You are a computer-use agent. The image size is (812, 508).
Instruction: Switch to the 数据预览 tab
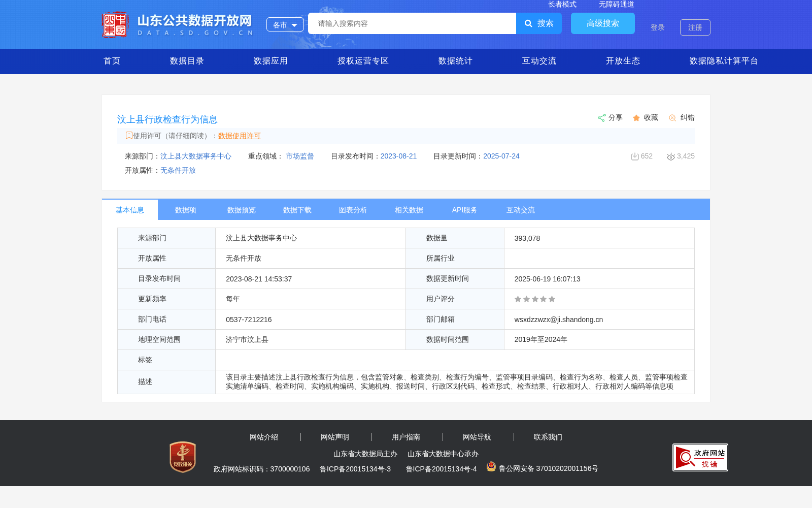click(242, 210)
